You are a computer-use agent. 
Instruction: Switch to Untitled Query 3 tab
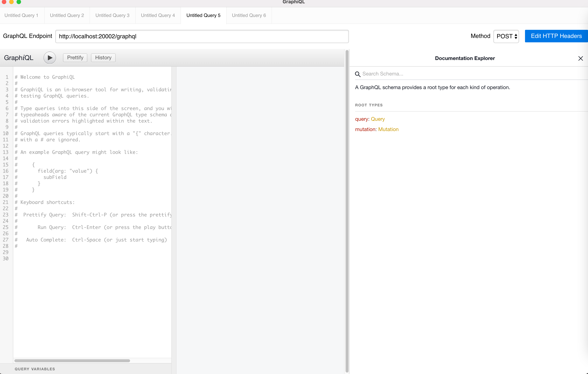[x=112, y=15]
